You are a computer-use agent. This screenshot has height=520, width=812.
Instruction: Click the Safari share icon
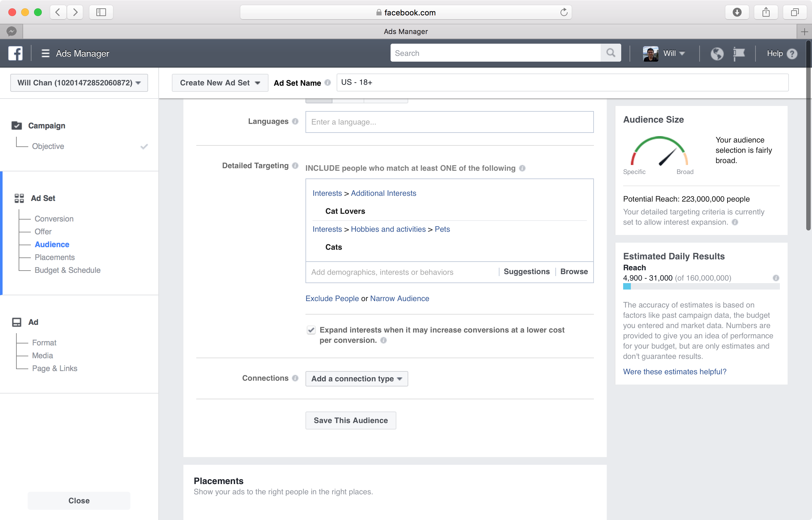click(x=766, y=13)
